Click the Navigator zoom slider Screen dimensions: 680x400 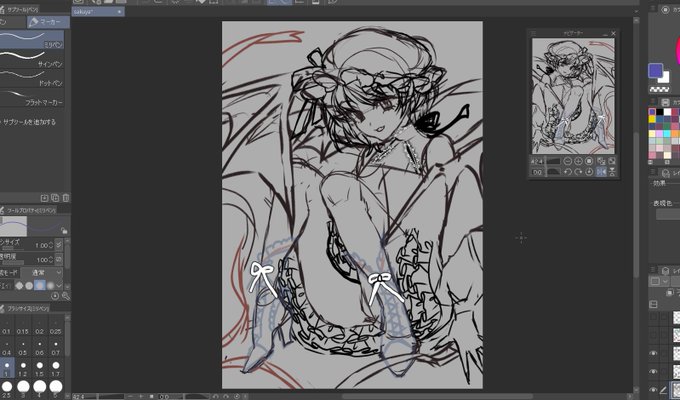pos(553,161)
